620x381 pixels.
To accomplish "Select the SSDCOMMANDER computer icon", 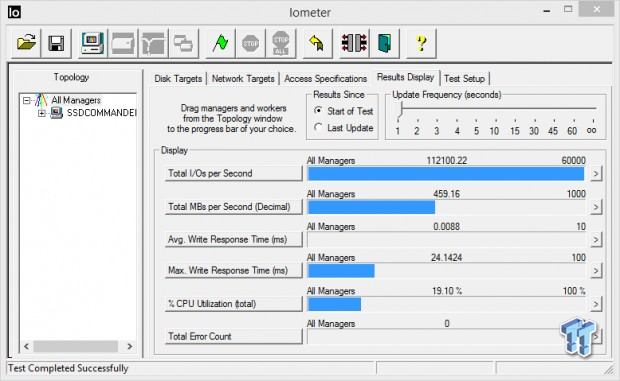I will point(57,113).
